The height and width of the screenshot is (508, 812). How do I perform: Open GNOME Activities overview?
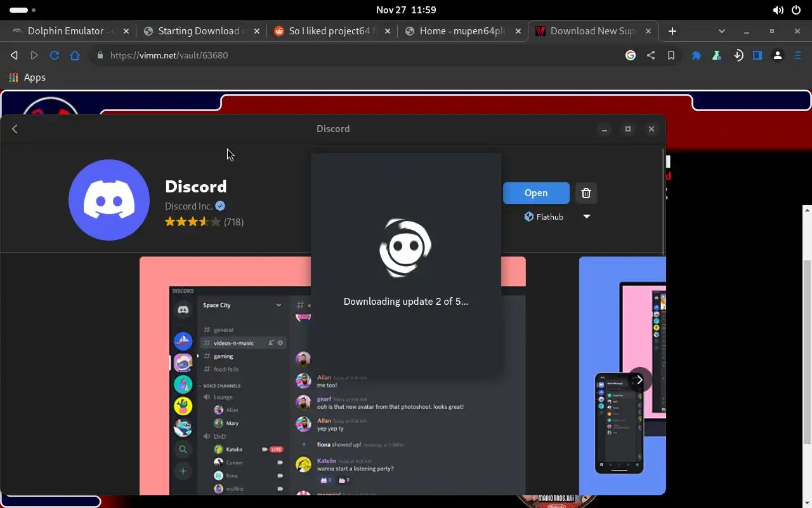pyautogui.click(x=23, y=10)
